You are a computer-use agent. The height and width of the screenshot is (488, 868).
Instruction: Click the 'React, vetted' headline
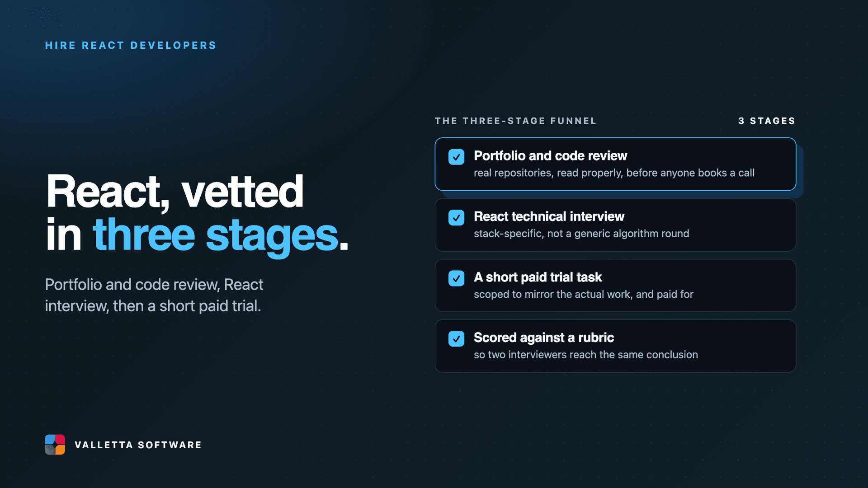(175, 192)
